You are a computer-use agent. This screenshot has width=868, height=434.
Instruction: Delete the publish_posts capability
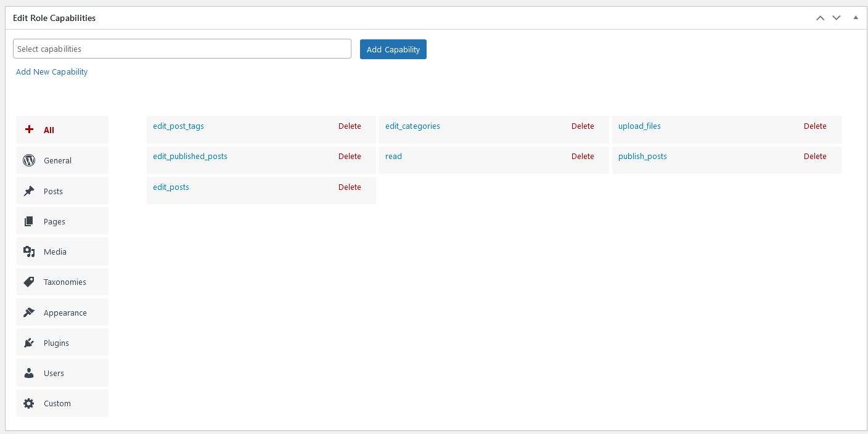coord(815,156)
